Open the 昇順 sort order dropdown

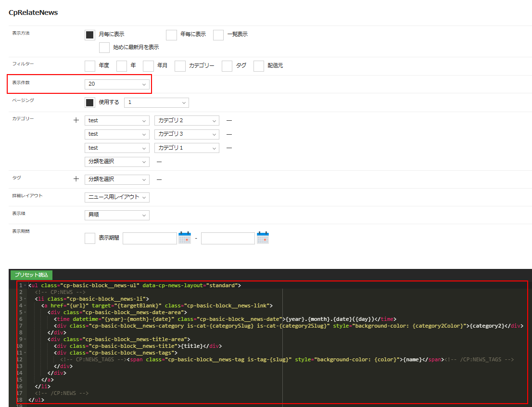(x=117, y=215)
